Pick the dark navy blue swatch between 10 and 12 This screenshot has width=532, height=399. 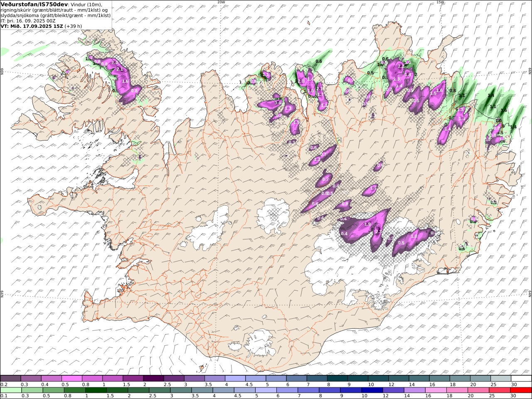[372, 390]
